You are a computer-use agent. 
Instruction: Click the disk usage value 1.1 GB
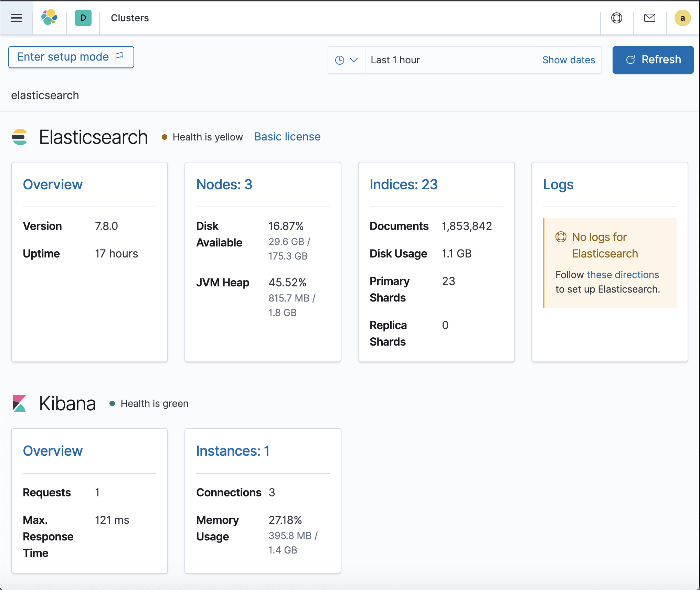point(457,254)
